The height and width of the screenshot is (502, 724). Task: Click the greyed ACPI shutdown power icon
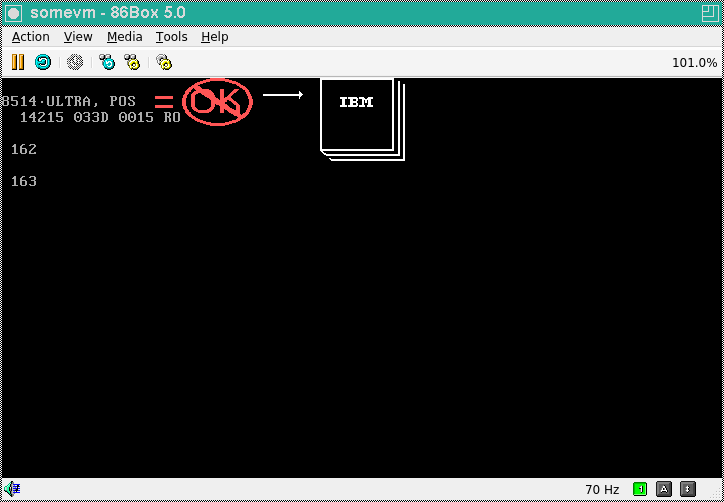(x=75, y=62)
